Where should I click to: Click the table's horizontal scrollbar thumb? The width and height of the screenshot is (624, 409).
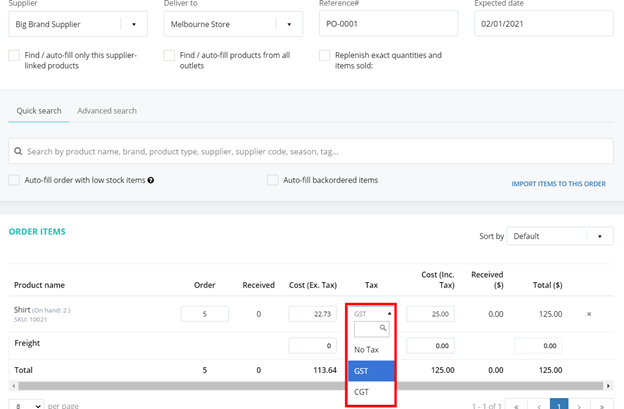point(311,386)
